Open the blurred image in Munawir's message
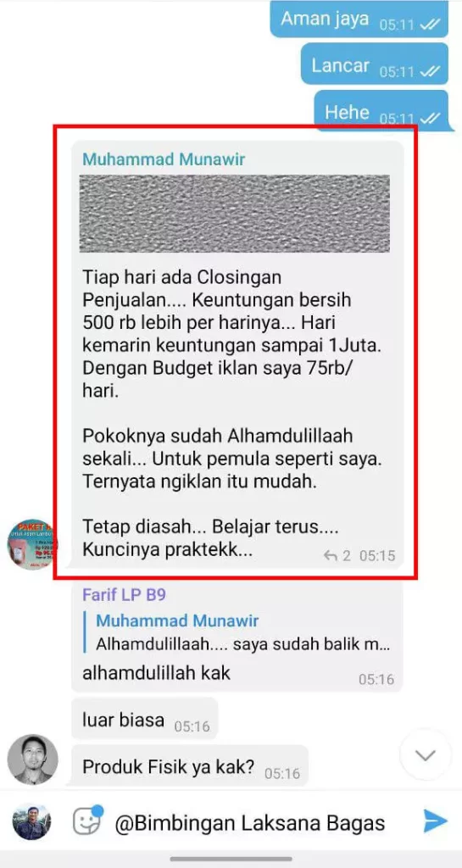This screenshot has width=462, height=868. click(234, 214)
